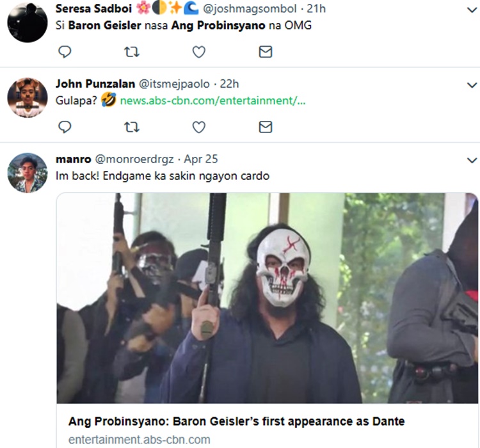This screenshot has height=448, width=480.
Task: Click John Punzalan's profile picture
Action: pos(28,97)
